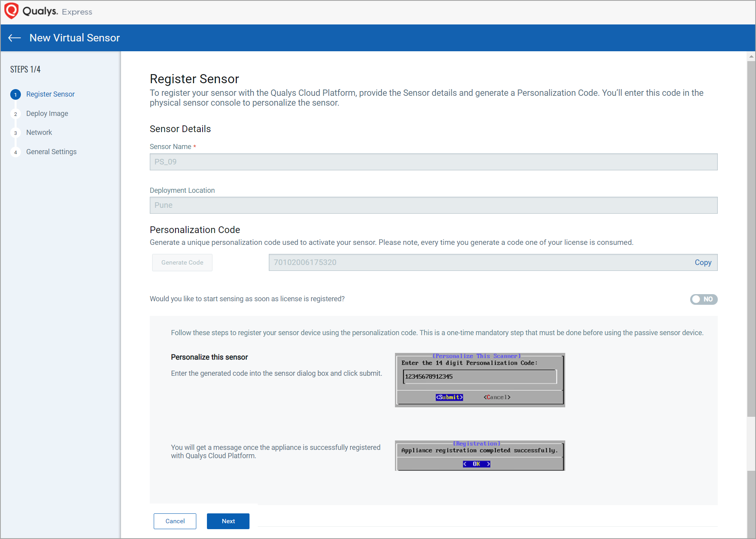
Task: Navigate to the Deploy Image step
Action: [47, 114]
